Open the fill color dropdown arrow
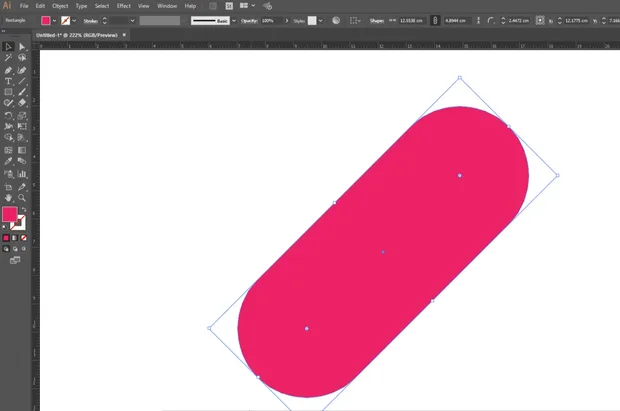Screen dimensions: 620x411 [54, 21]
